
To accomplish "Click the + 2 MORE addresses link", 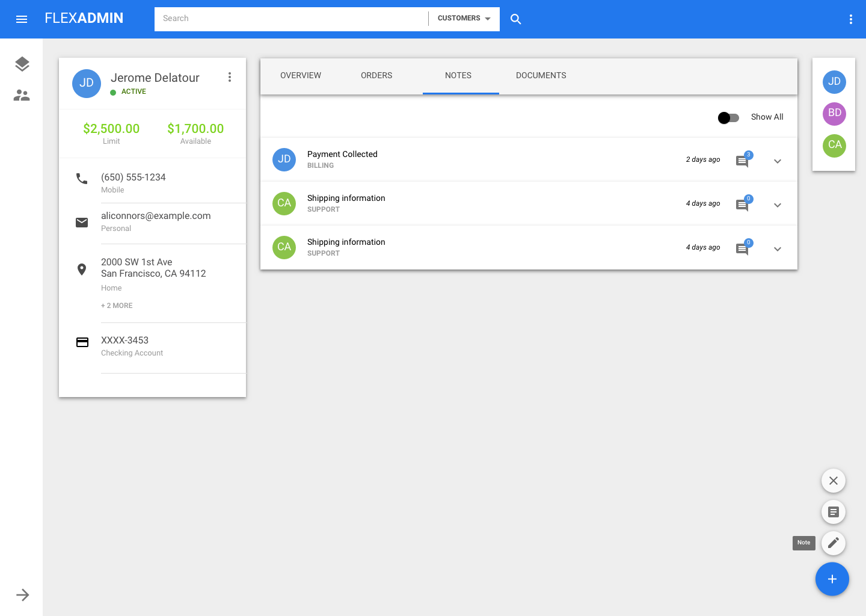I will (117, 306).
